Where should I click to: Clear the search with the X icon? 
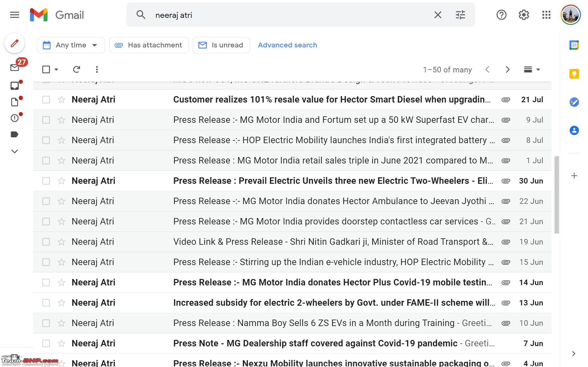click(438, 15)
